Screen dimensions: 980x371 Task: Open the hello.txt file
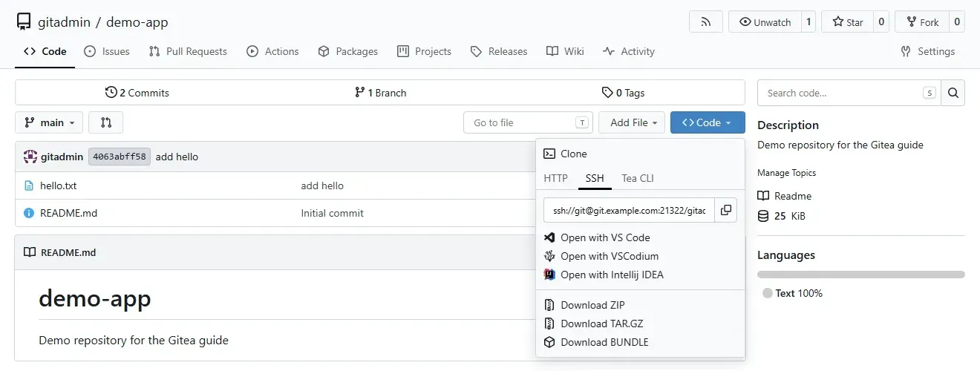[59, 185]
